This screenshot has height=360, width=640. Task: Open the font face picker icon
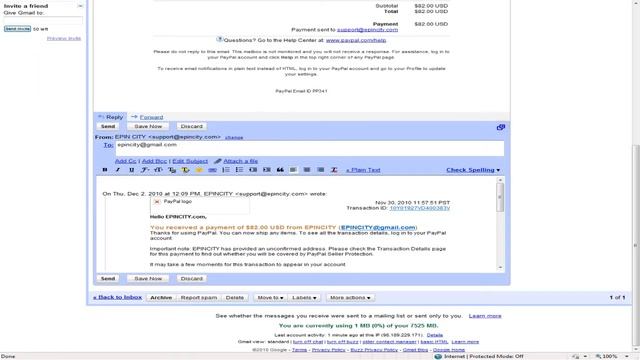click(145, 170)
